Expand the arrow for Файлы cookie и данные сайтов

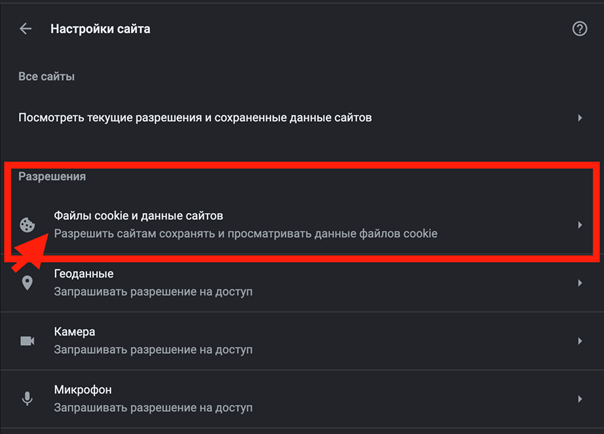point(580,225)
